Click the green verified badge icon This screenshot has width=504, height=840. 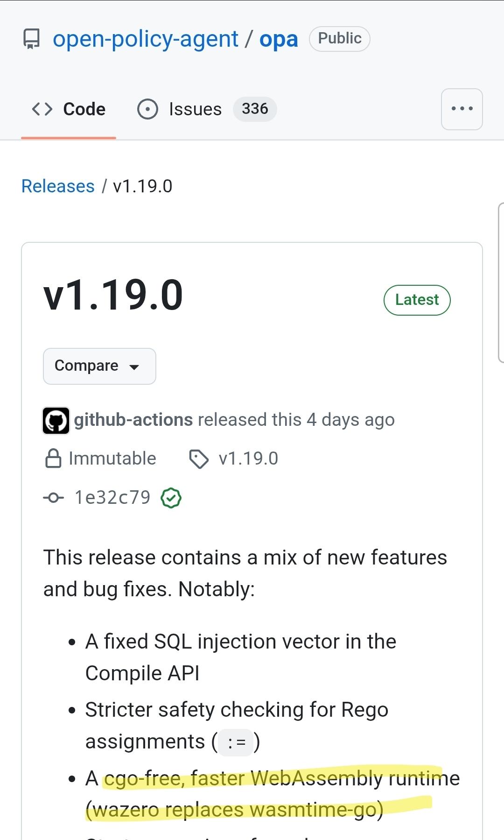click(x=171, y=498)
